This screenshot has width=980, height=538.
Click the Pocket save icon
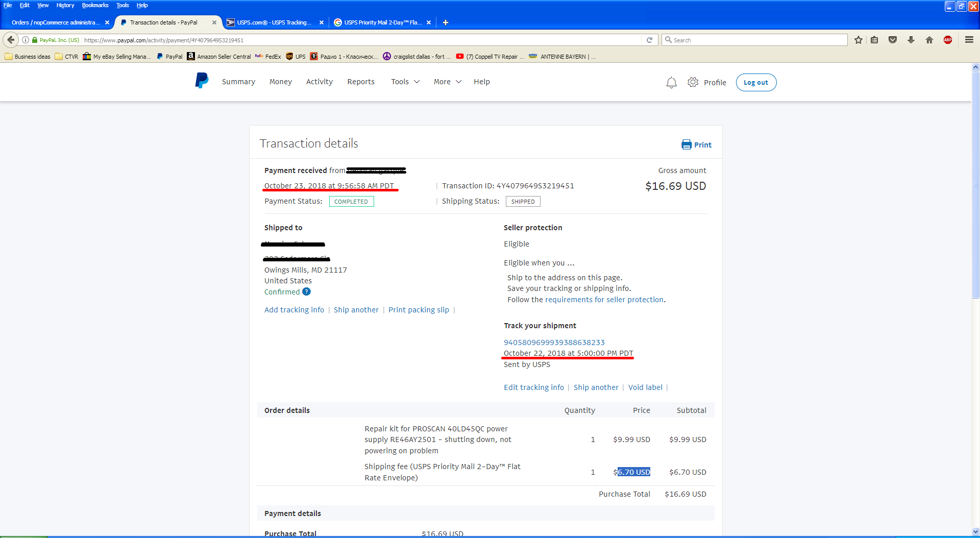coord(893,40)
